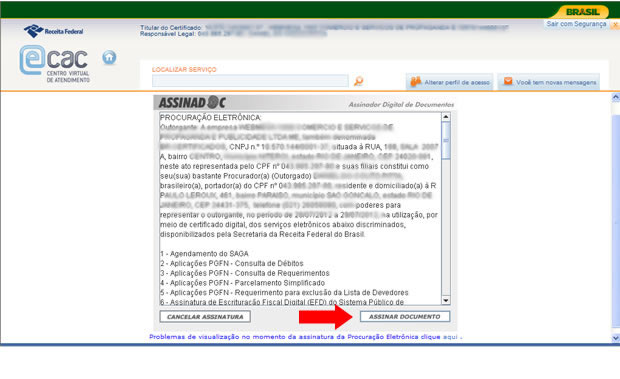The width and height of the screenshot is (620, 379).
Task: Click the people icon for access profile
Action: click(416, 81)
